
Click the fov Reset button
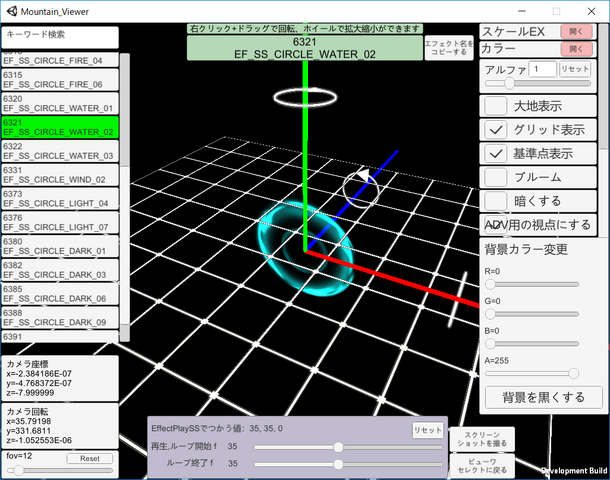click(90, 458)
